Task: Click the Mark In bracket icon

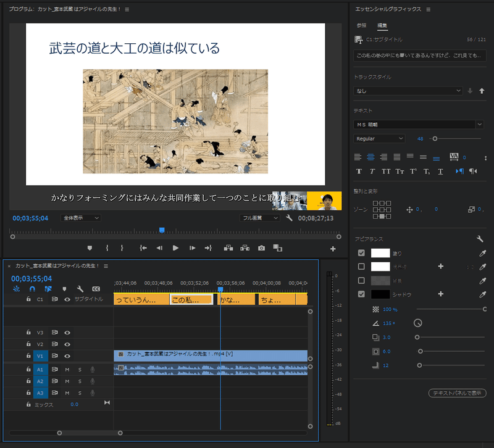Action: click(107, 248)
